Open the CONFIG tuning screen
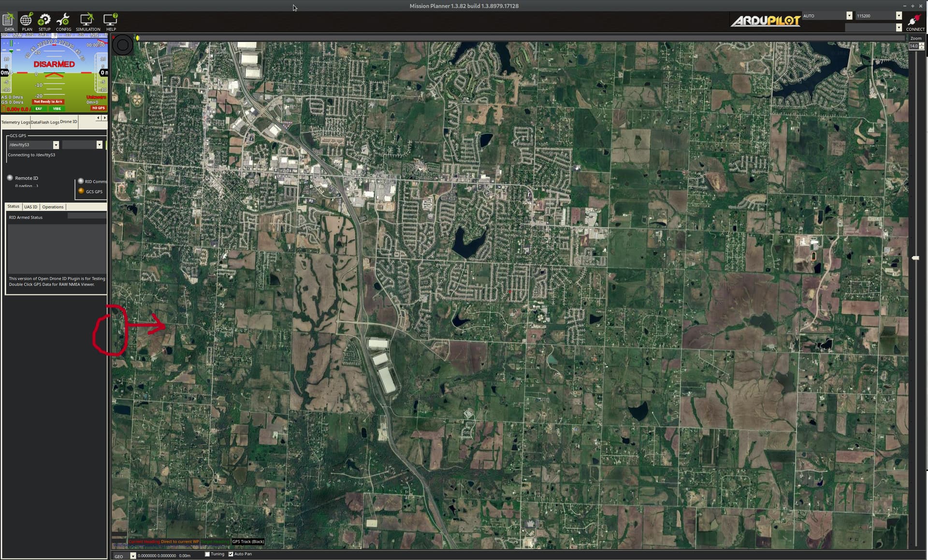The width and height of the screenshot is (928, 560). pyautogui.click(x=63, y=22)
